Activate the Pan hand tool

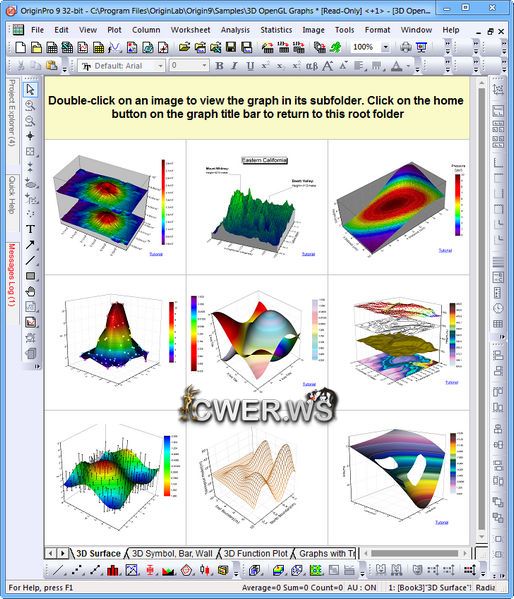[x=30, y=291]
